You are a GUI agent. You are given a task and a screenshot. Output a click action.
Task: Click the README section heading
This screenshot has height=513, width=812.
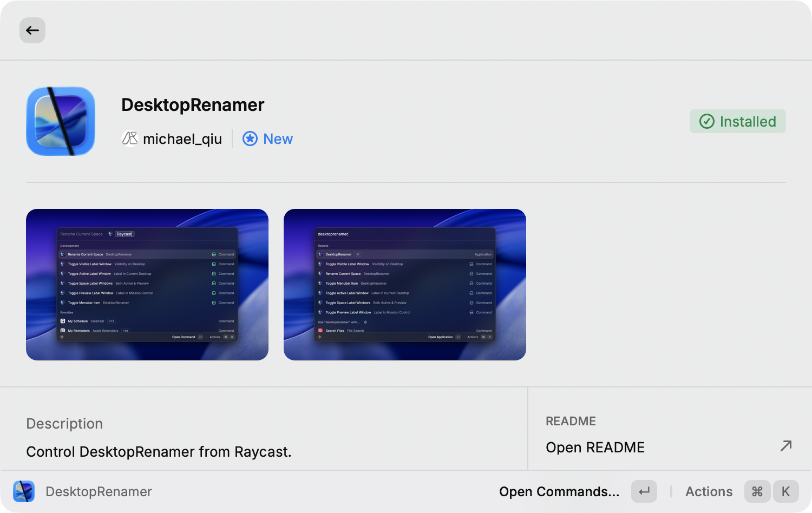tap(571, 421)
